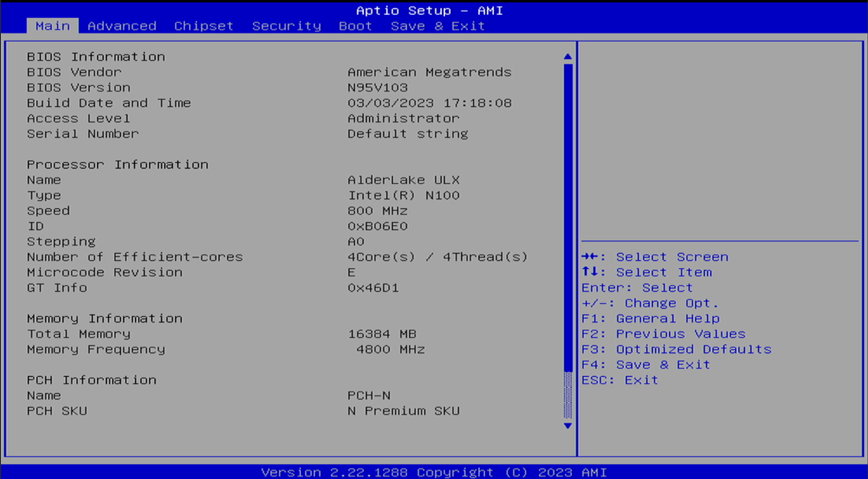The width and height of the screenshot is (868, 479).
Task: Select the GT Info label
Action: pos(57,288)
